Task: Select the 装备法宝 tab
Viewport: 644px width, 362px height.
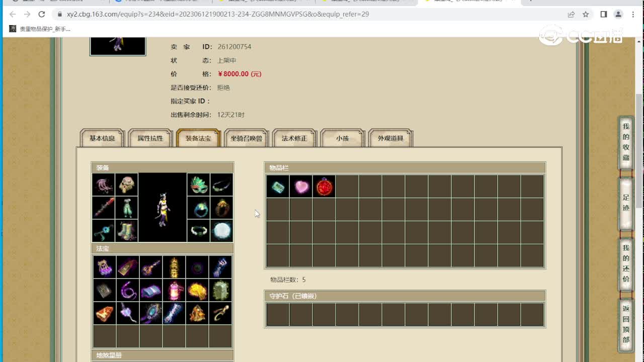Action: click(199, 138)
